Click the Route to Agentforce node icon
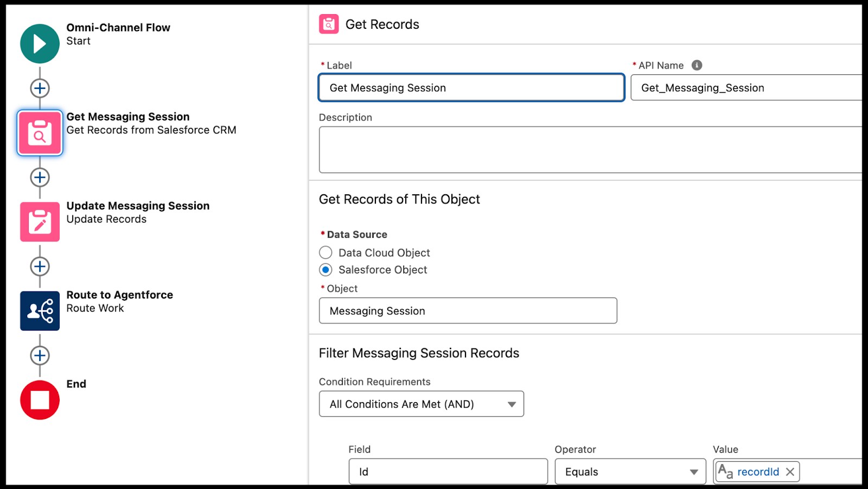The height and width of the screenshot is (489, 868). 40,311
